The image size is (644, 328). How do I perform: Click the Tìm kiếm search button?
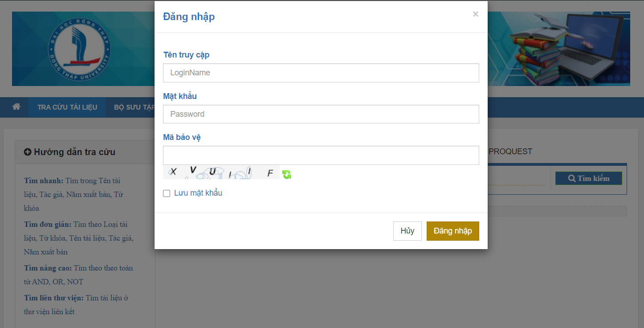click(x=588, y=179)
